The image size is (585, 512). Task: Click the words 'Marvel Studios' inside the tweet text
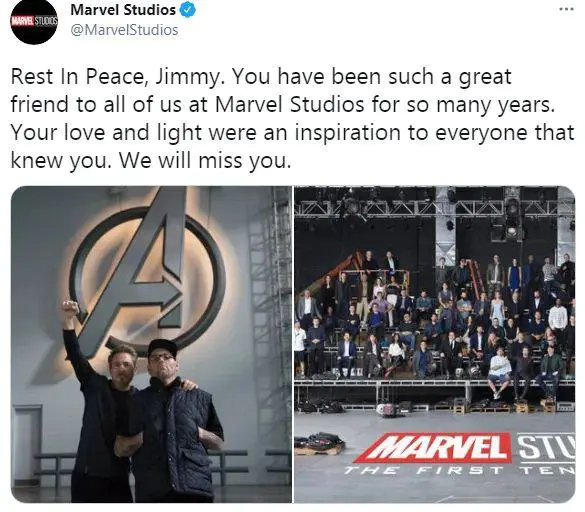point(290,104)
